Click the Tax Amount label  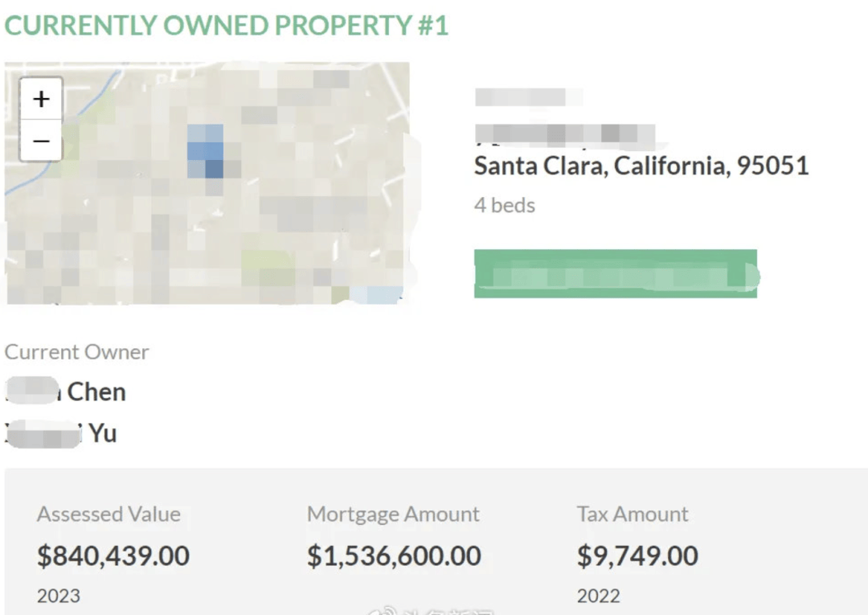pos(633,515)
